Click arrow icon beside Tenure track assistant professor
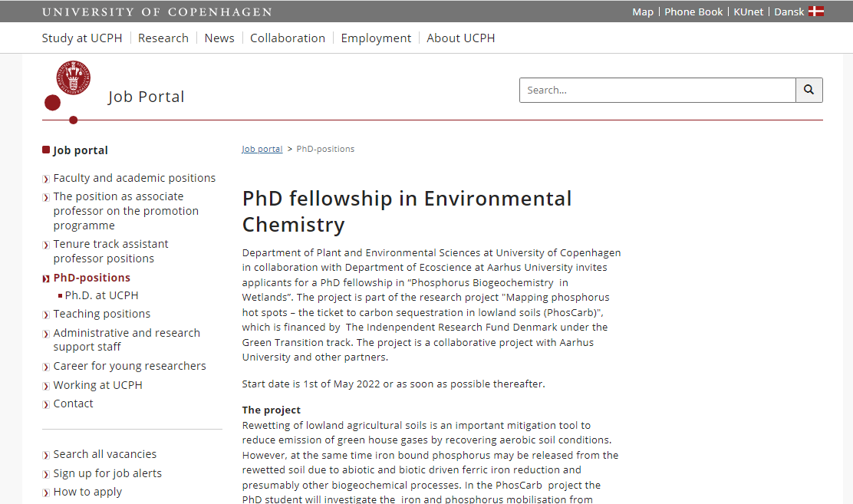The image size is (853, 504). point(46,245)
